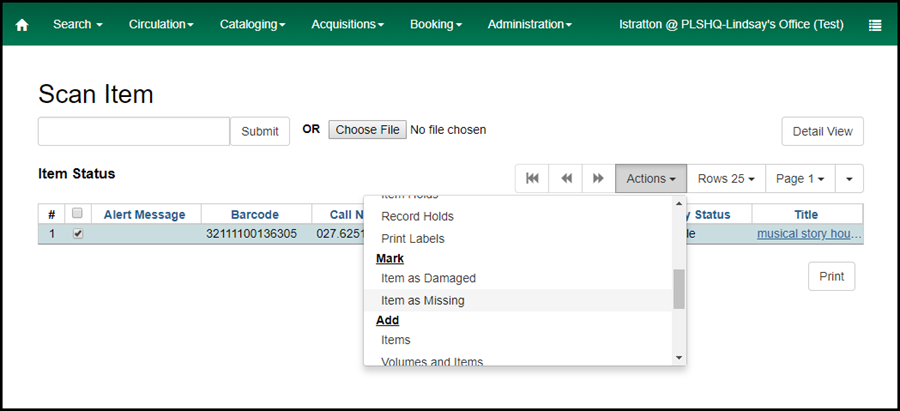900x411 pixels.
Task: Toggle the select-all checkbox in grid header
Action: coord(77,214)
